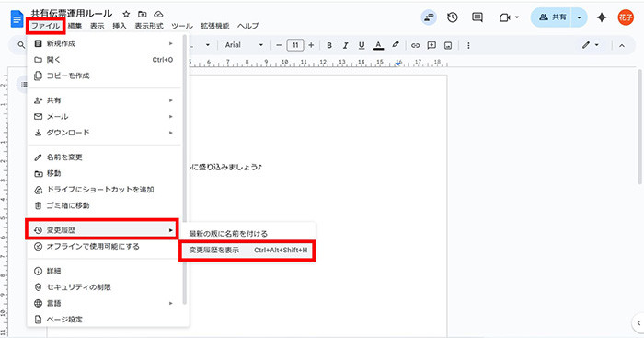644x338 pixels.
Task: Select 名前を変更
Action: tap(104, 157)
